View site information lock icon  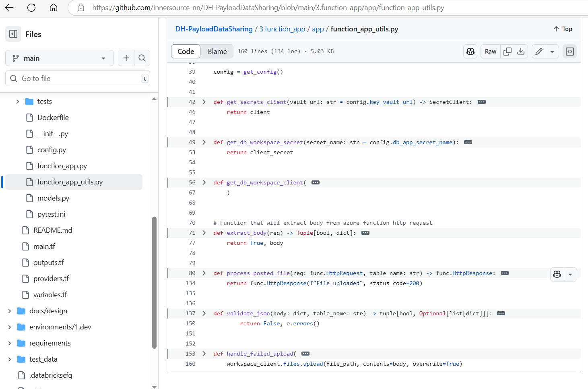[81, 8]
